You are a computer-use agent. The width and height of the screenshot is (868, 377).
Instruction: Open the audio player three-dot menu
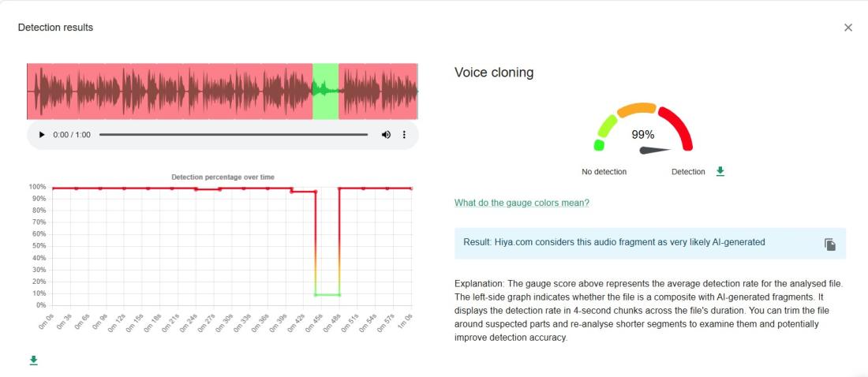click(404, 135)
